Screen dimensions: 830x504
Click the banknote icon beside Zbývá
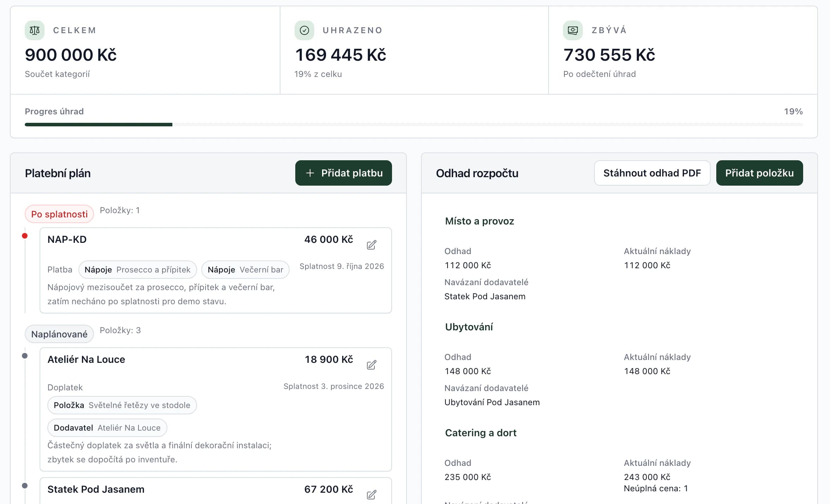click(573, 30)
